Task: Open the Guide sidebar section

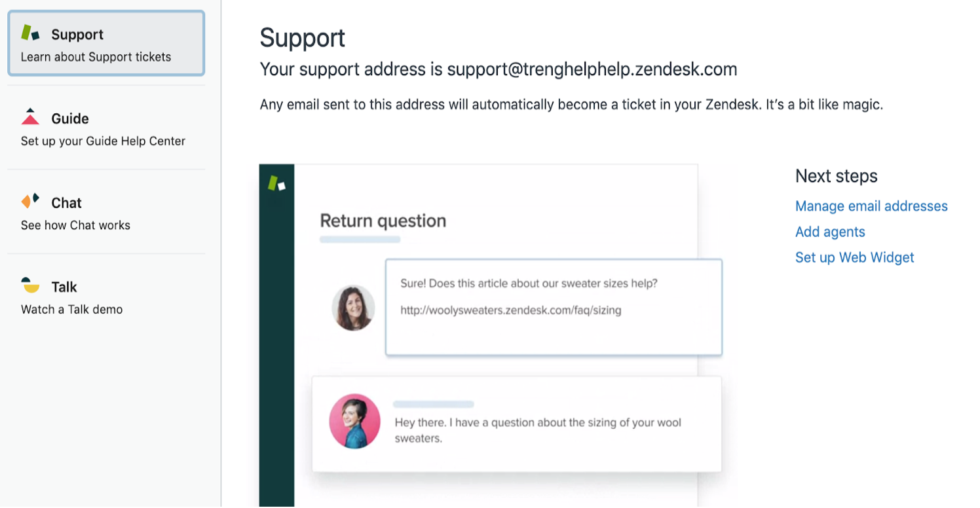Action: [x=106, y=128]
